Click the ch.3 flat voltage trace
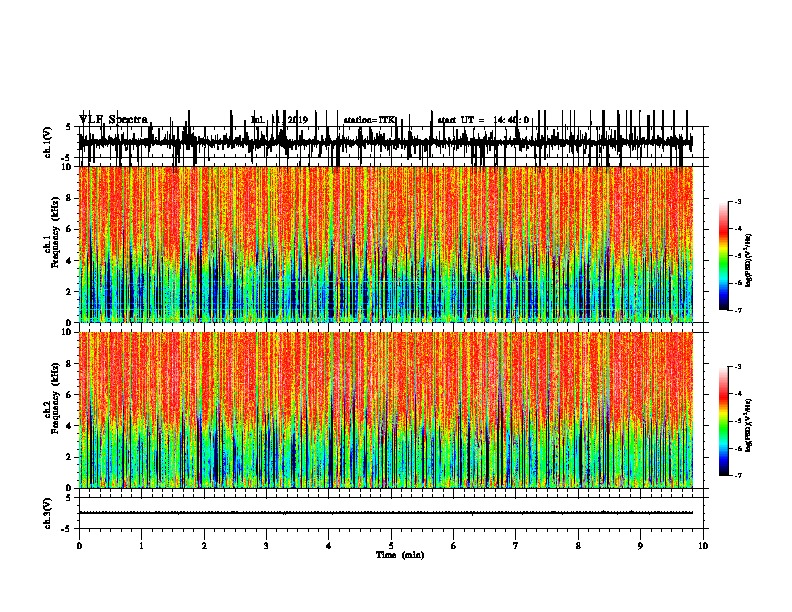Image resolution: width=792 pixels, height=612 pixels. click(385, 513)
